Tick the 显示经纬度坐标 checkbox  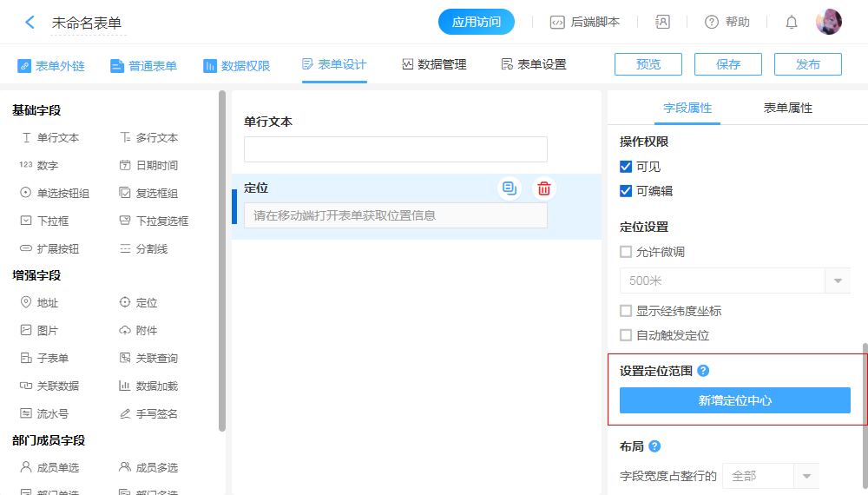tap(626, 311)
